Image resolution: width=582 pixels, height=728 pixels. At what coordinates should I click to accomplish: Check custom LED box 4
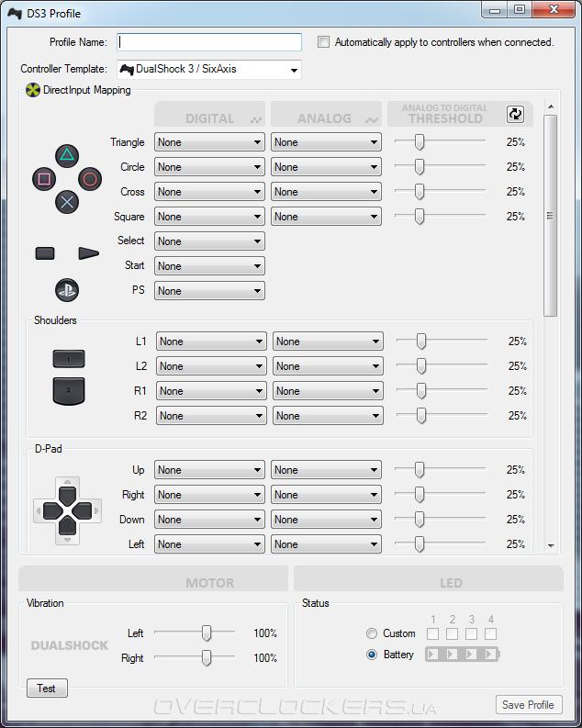click(490, 633)
